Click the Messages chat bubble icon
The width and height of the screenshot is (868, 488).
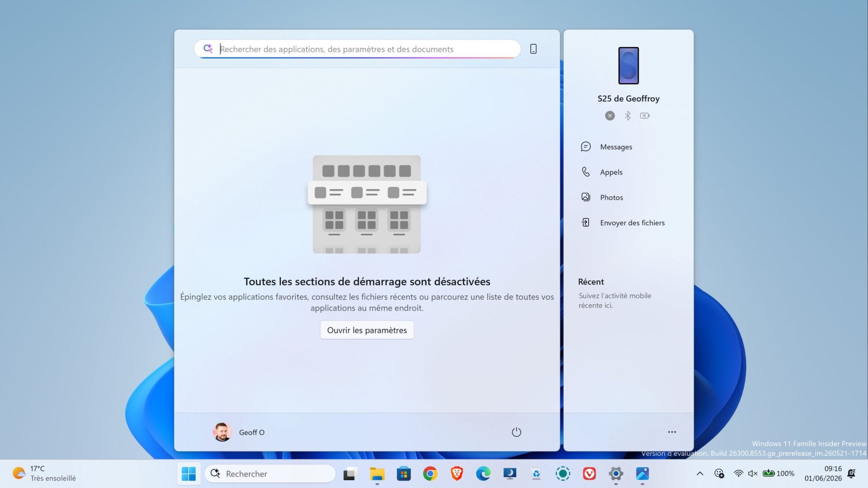tap(585, 146)
